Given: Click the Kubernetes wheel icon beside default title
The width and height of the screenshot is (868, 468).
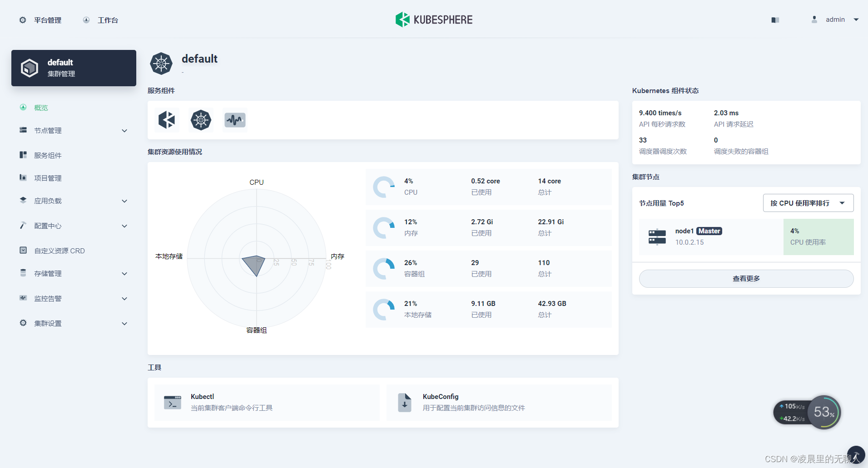Looking at the screenshot, I should tap(161, 64).
